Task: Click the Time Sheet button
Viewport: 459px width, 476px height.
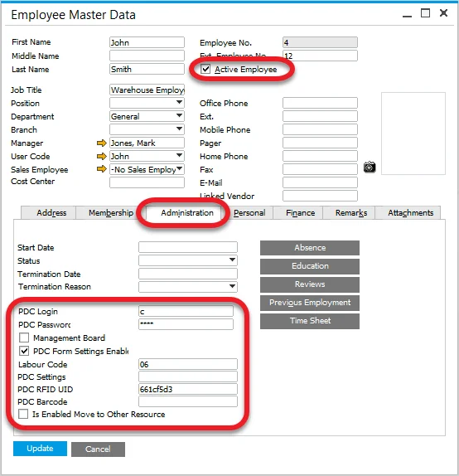Action: (310, 321)
